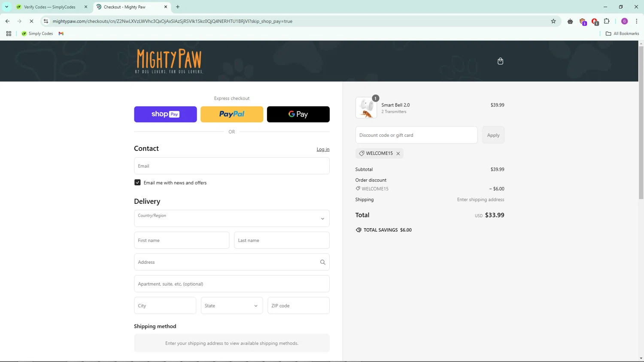Image resolution: width=644 pixels, height=362 pixels.
Task: Click the Smart Bell 2.0 product name
Action: [395, 105]
